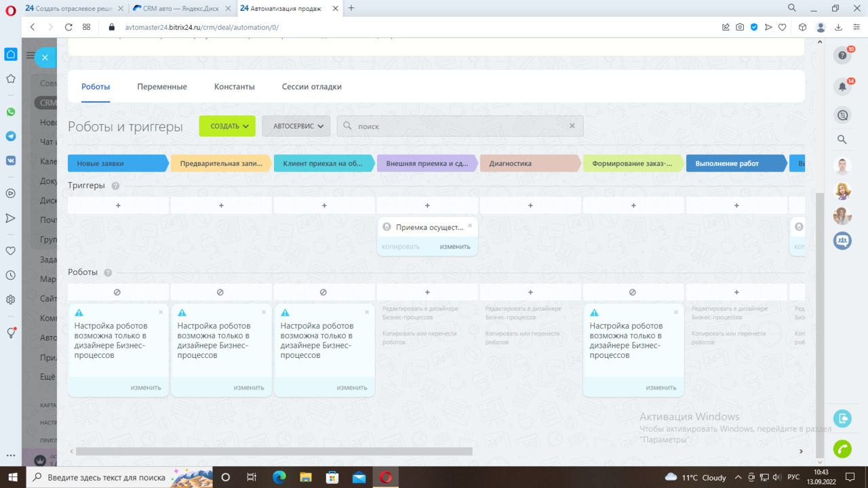
Task: Close the robot notice in Новые заявки column
Action: [161, 312]
